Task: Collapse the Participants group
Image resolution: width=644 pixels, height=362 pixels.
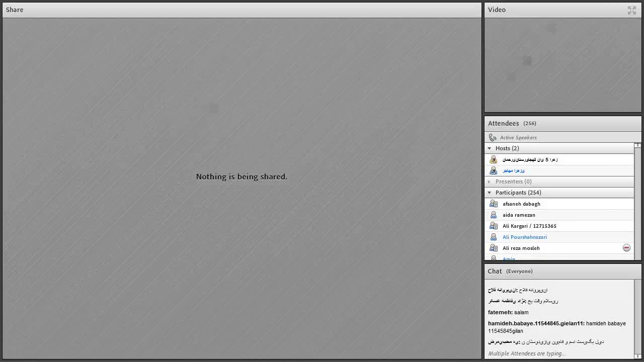Action: coord(490,193)
